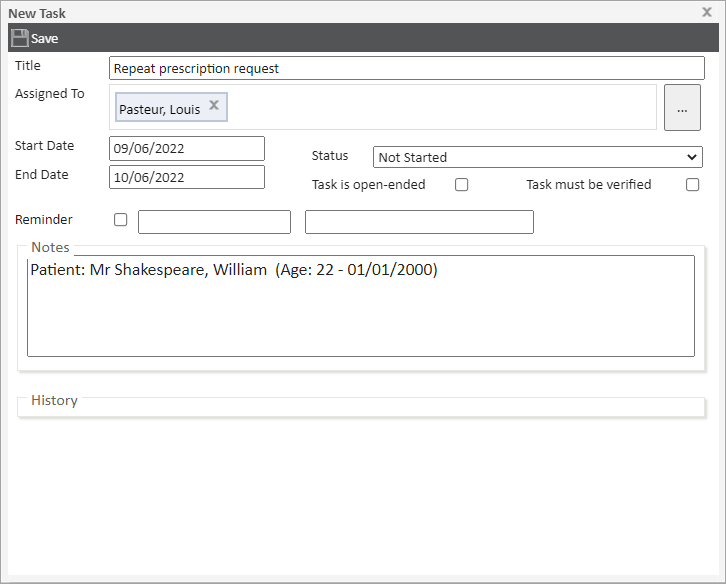Check the Task must be verified box
The image size is (726, 584).
click(x=692, y=185)
